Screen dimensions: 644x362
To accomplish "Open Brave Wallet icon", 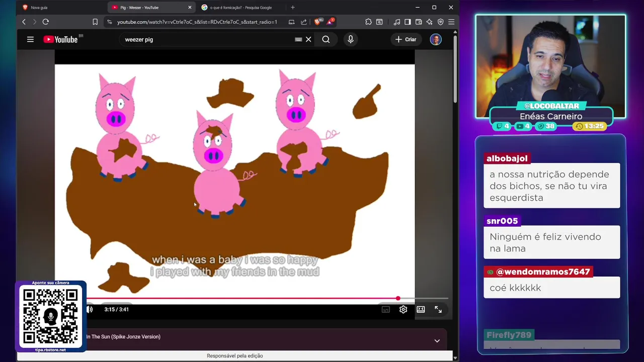I will pyautogui.click(x=419, y=22).
